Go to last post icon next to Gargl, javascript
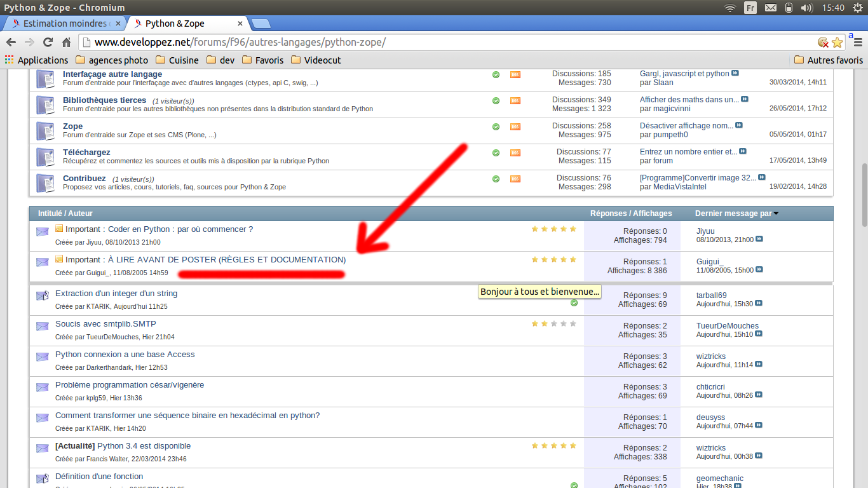 tap(735, 74)
